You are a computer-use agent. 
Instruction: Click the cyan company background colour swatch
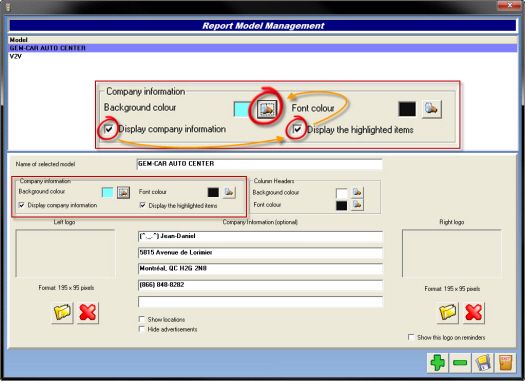[107, 193]
